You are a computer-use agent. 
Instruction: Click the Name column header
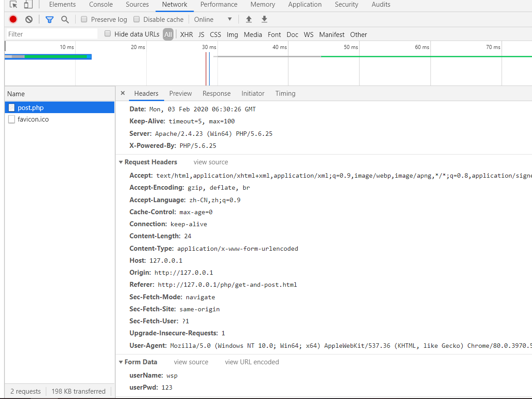[60, 94]
